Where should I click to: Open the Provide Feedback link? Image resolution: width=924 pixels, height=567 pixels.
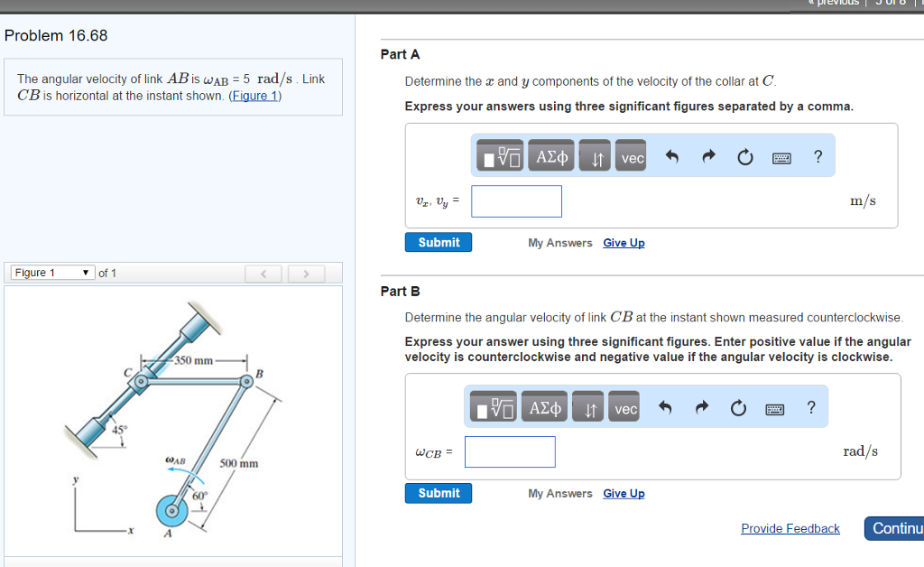(x=790, y=528)
